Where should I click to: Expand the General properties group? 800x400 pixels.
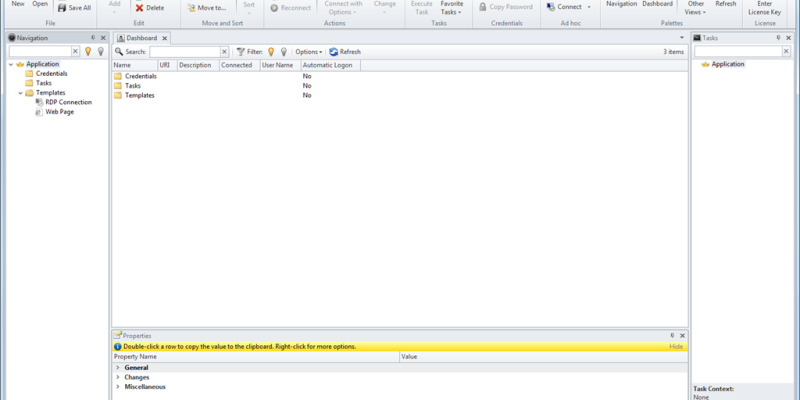(x=117, y=367)
